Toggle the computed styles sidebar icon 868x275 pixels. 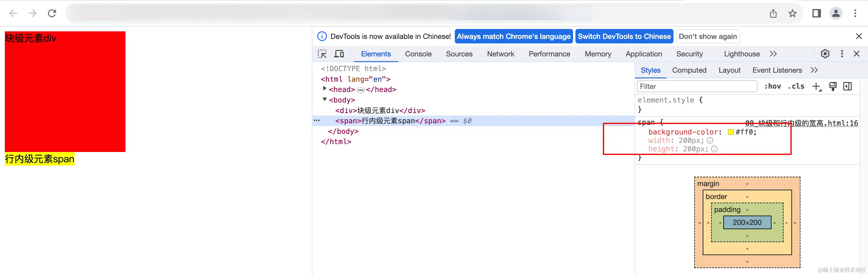coord(847,87)
